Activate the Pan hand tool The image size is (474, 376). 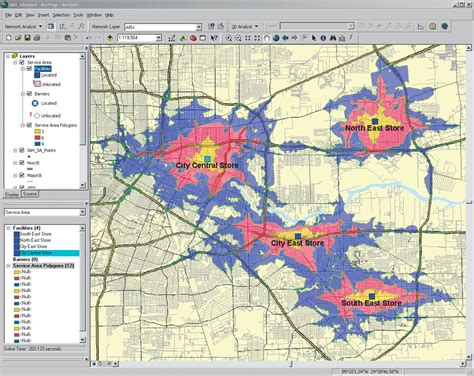click(x=266, y=38)
